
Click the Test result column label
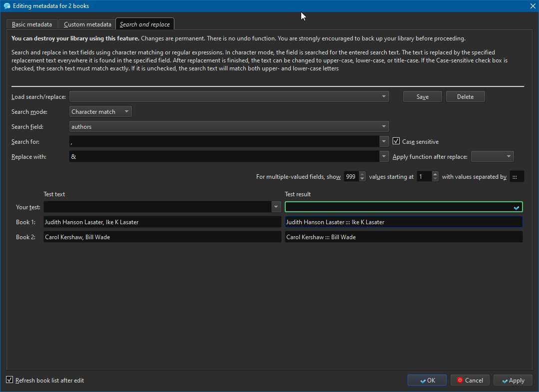[x=298, y=194]
